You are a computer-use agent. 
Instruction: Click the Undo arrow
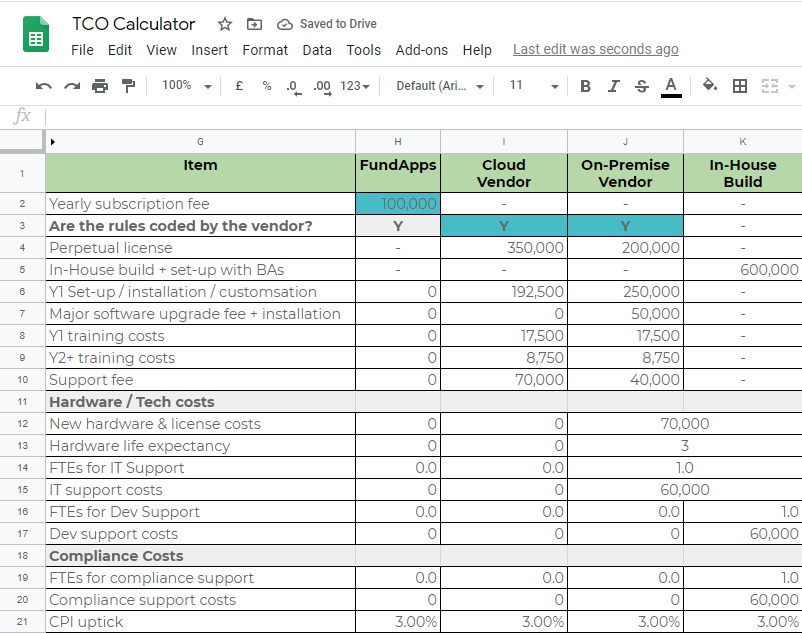tap(43, 85)
